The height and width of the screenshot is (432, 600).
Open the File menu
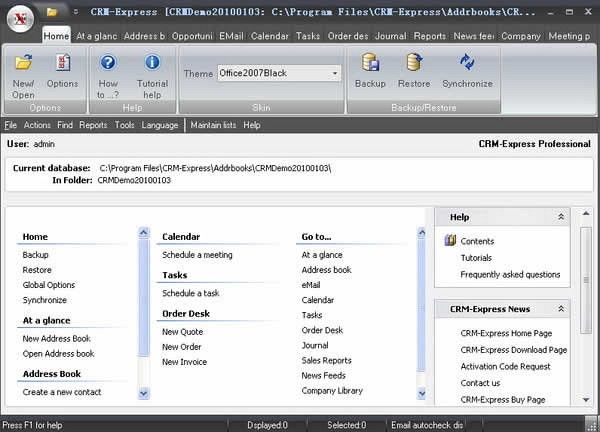(10, 125)
